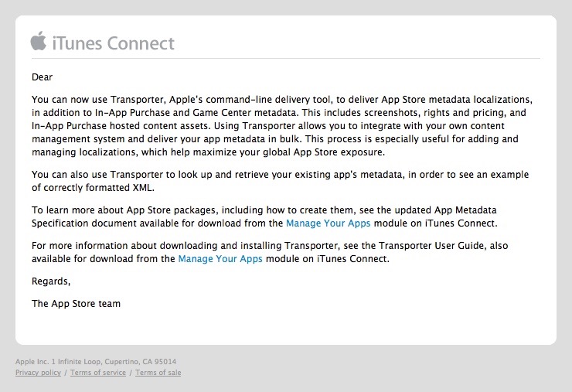The width and height of the screenshot is (572, 392).
Task: Open Manage Your Apps link in Specification paragraph
Action: (x=328, y=223)
